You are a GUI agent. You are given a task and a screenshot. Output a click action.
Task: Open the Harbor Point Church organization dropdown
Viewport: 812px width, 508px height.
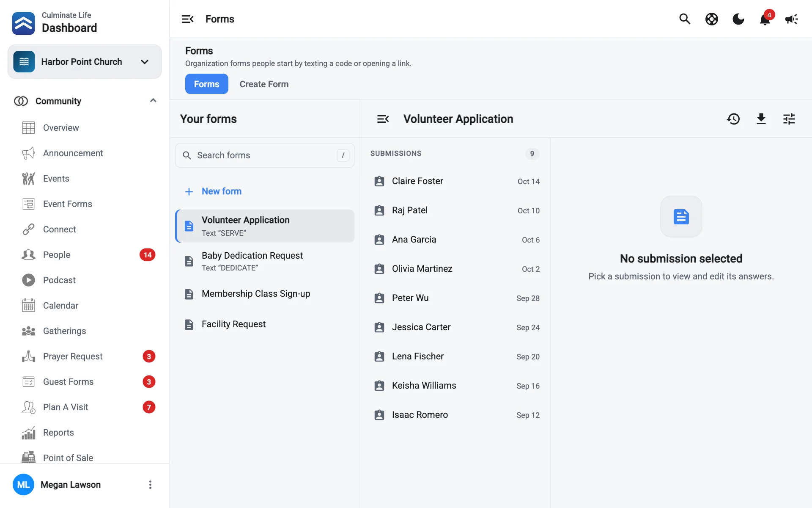[85, 62]
